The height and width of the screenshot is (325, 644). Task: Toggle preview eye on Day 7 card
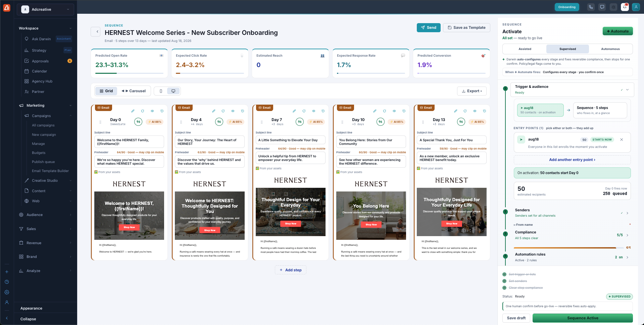pos(314,111)
